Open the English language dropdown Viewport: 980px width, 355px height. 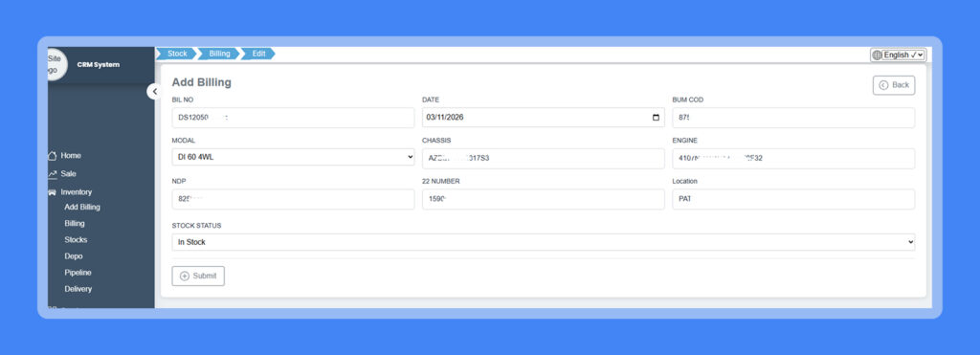[898, 55]
